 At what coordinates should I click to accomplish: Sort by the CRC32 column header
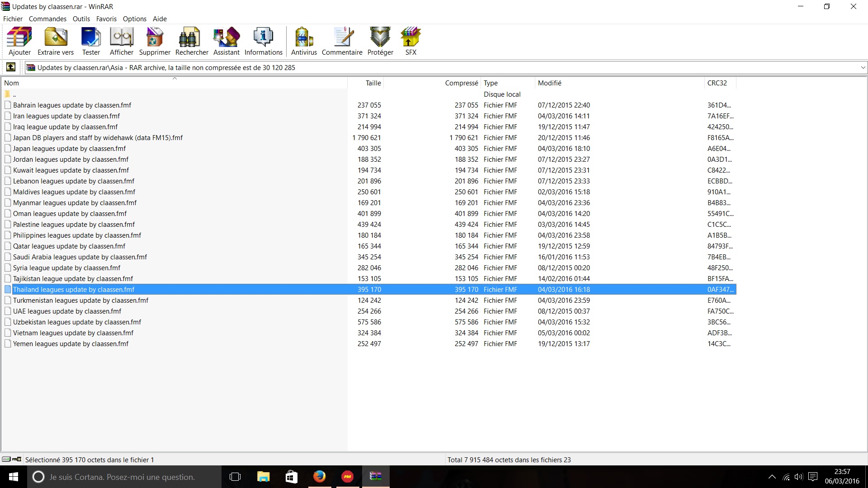(720, 83)
